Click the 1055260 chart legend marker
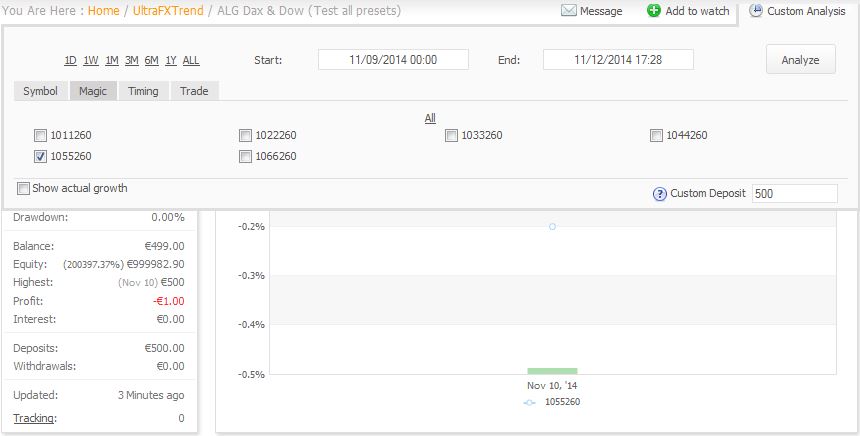The height and width of the screenshot is (436, 860). point(530,402)
